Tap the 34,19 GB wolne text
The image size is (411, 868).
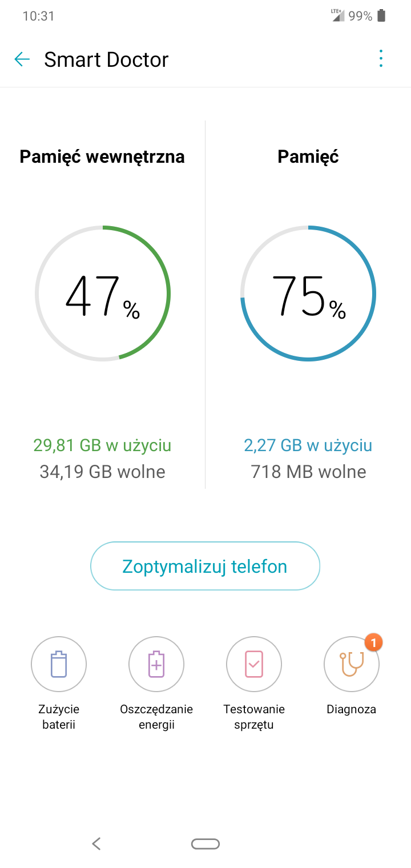pyautogui.click(x=102, y=472)
